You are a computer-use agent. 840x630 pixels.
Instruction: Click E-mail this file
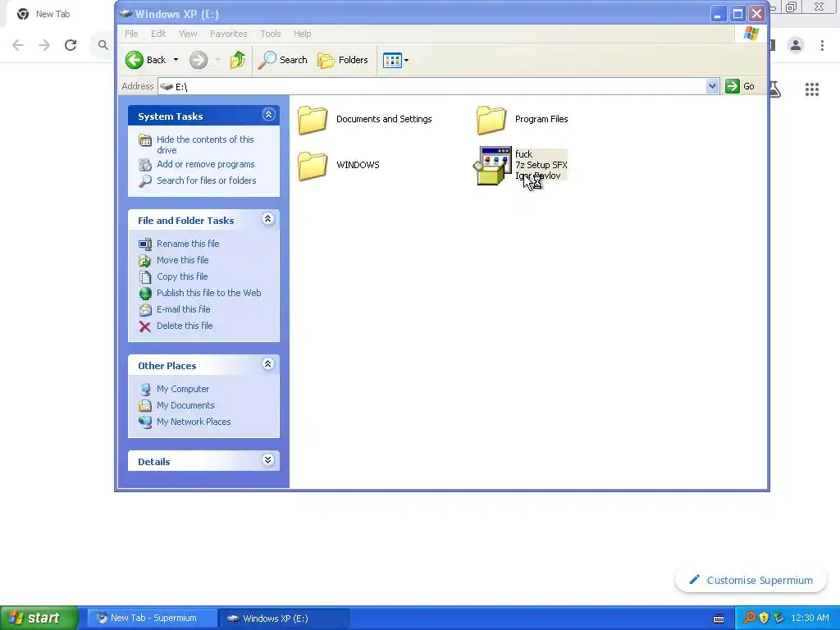183,309
